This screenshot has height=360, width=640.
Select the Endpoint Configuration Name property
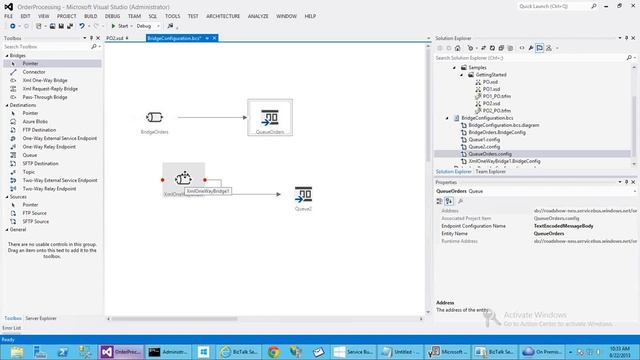pyautogui.click(x=536, y=226)
